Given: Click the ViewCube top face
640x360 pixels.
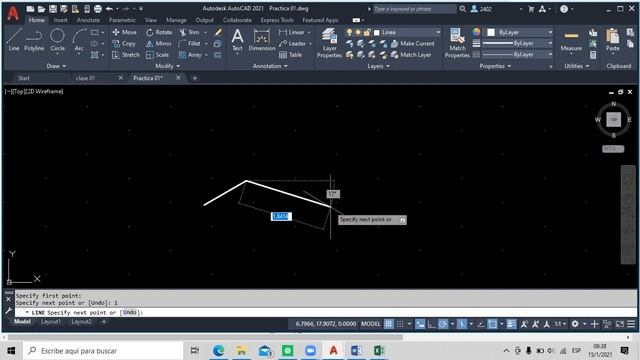Looking at the screenshot, I should 613,120.
